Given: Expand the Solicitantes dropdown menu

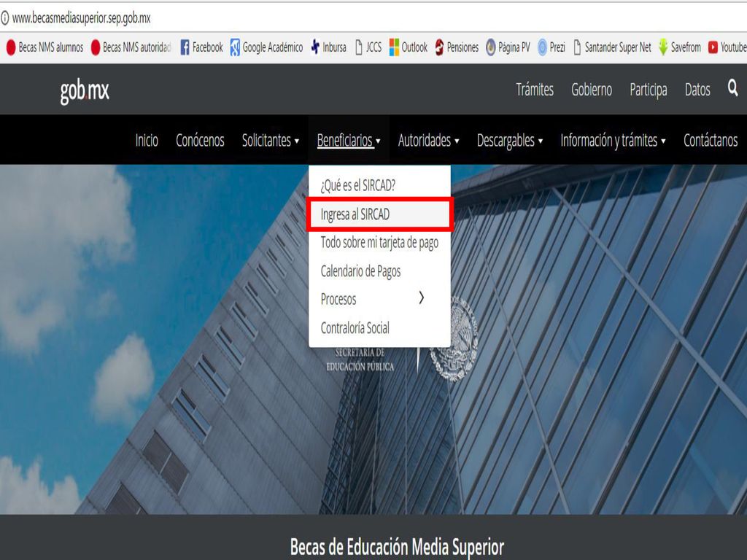Looking at the screenshot, I should tap(270, 141).
